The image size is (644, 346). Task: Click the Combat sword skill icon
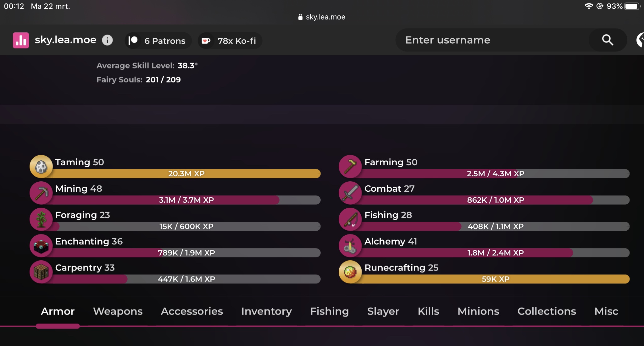point(350,193)
